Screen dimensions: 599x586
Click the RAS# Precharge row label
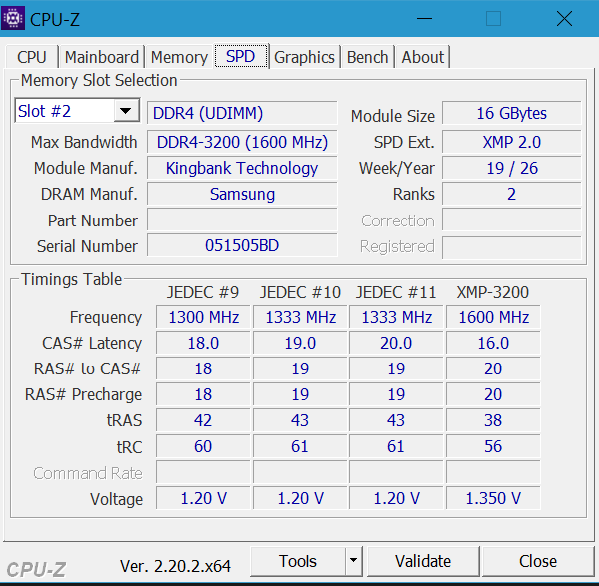click(x=83, y=394)
